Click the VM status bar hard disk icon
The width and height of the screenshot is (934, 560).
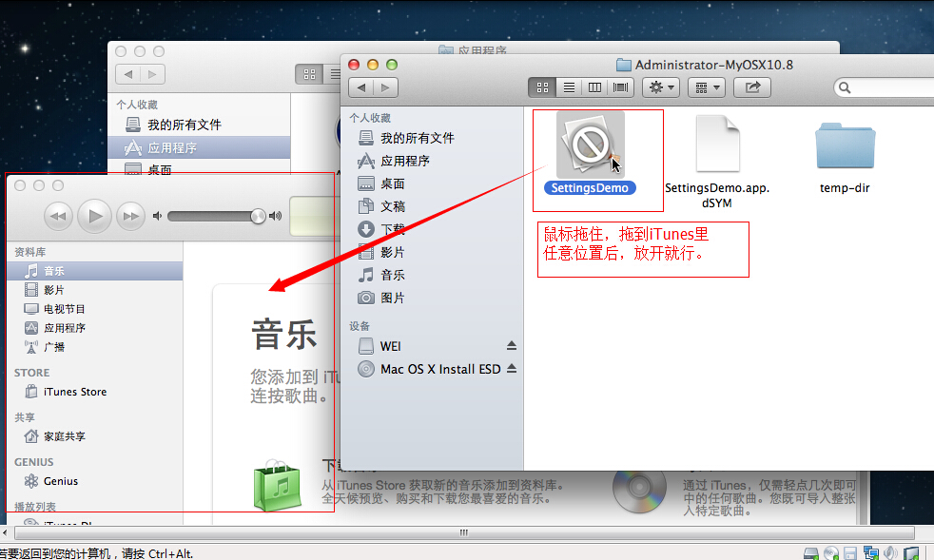(810, 553)
